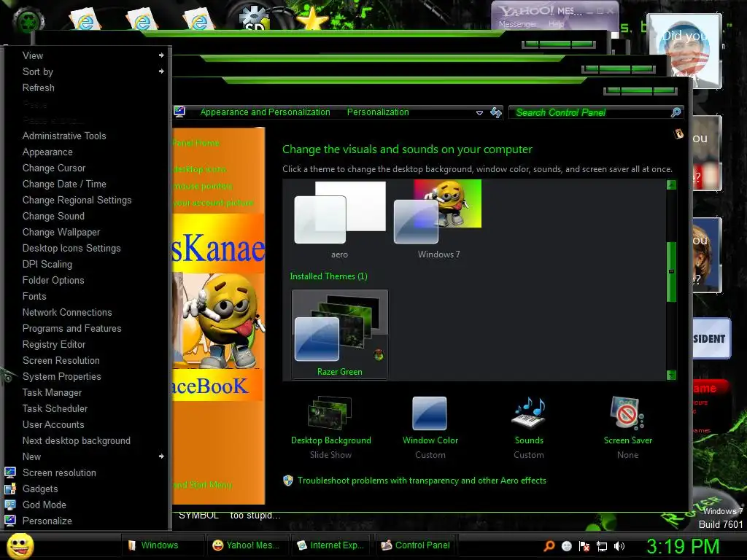Select the Razer Green theme thumbnail
747x560 pixels.
coord(340,334)
